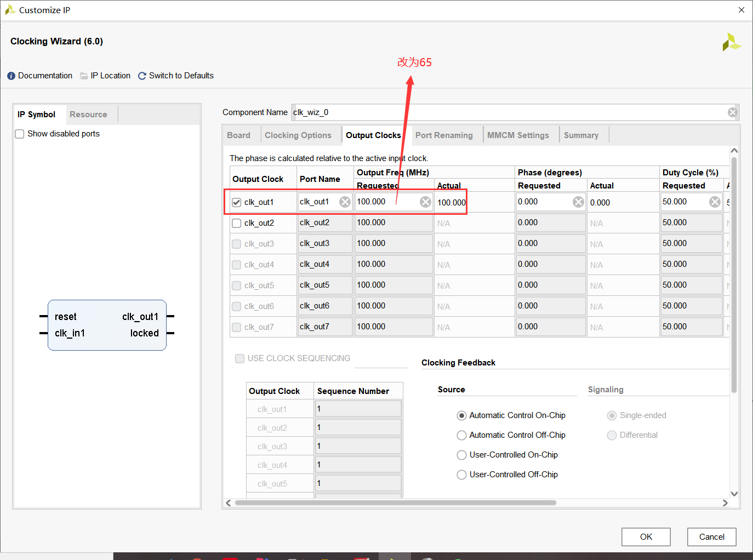Click the Clocking Feedback section heading

458,363
